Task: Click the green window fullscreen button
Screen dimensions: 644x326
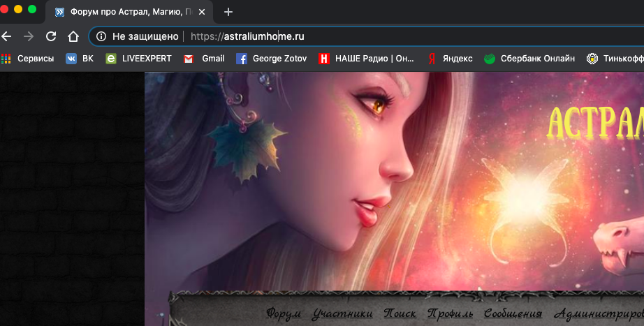Action: point(32,10)
